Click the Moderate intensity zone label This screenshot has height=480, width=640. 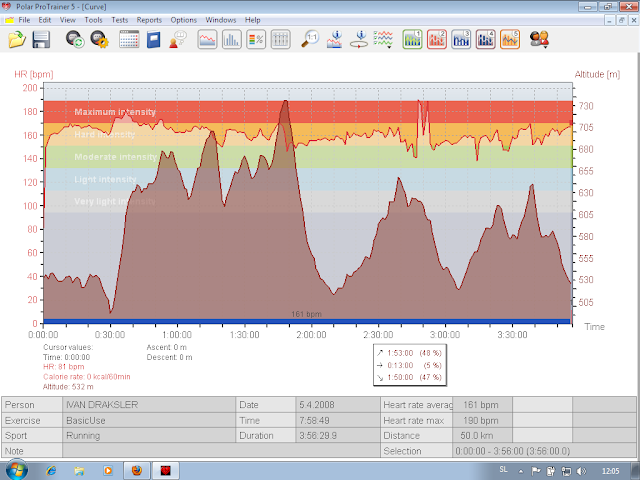(116, 157)
